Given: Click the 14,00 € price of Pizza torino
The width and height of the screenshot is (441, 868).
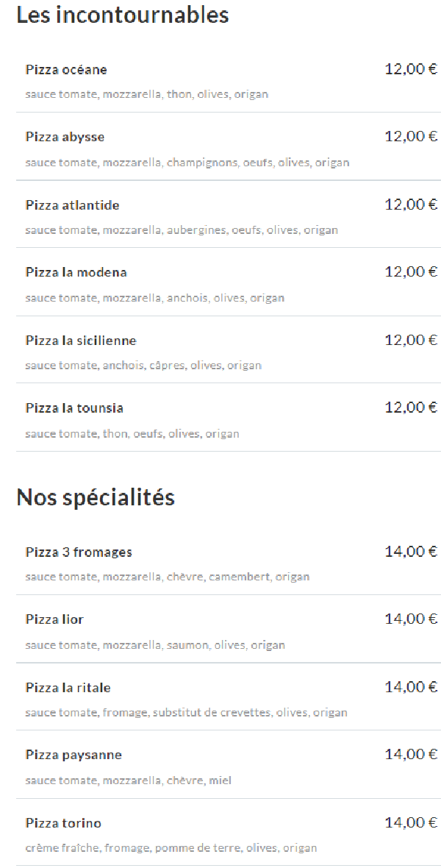Looking at the screenshot, I should (411, 822).
